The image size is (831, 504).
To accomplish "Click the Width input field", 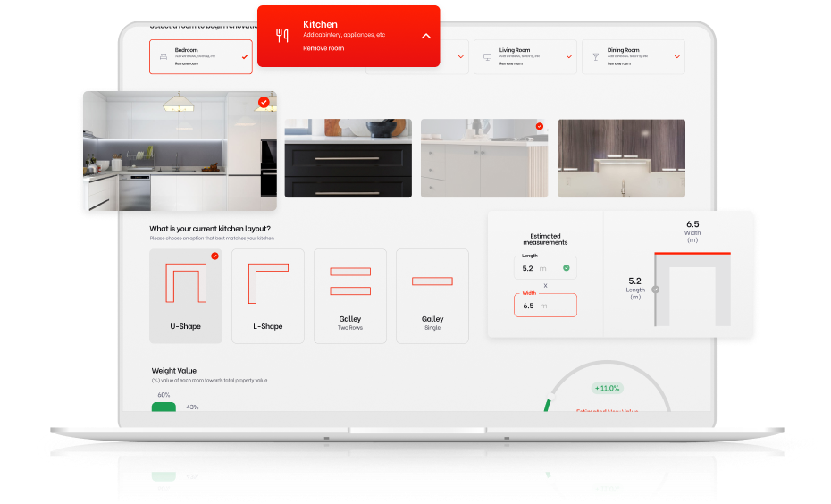I will point(544,306).
